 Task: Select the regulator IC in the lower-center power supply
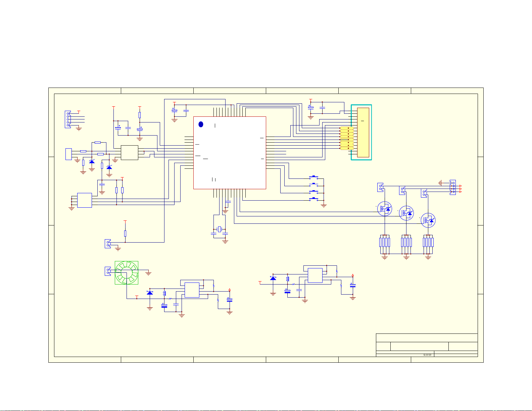point(315,275)
